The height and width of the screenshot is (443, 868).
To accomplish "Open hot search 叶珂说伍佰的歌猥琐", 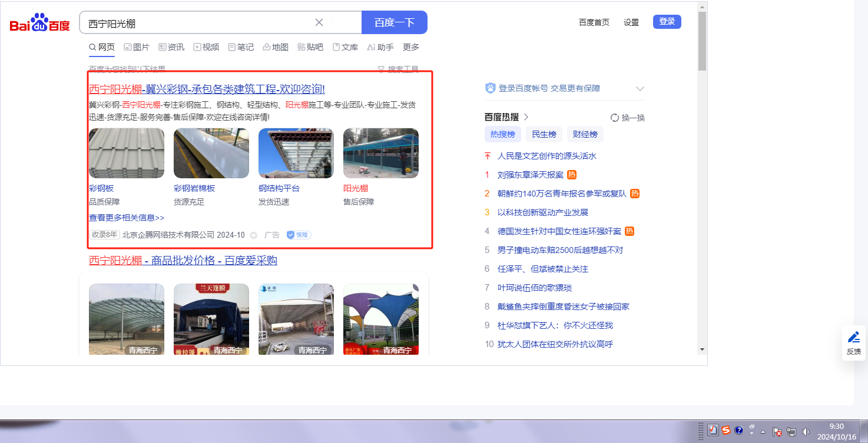I will (535, 288).
